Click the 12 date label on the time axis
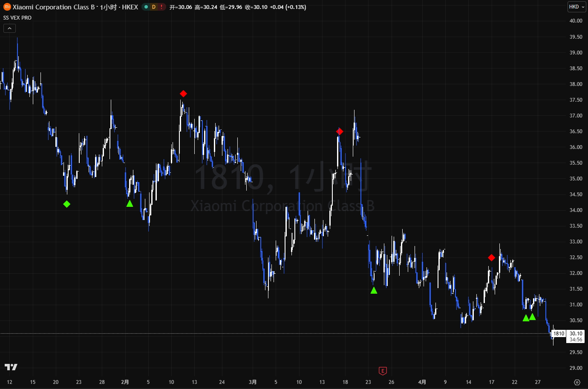Screen dimensions: 588x389 pos(9,382)
